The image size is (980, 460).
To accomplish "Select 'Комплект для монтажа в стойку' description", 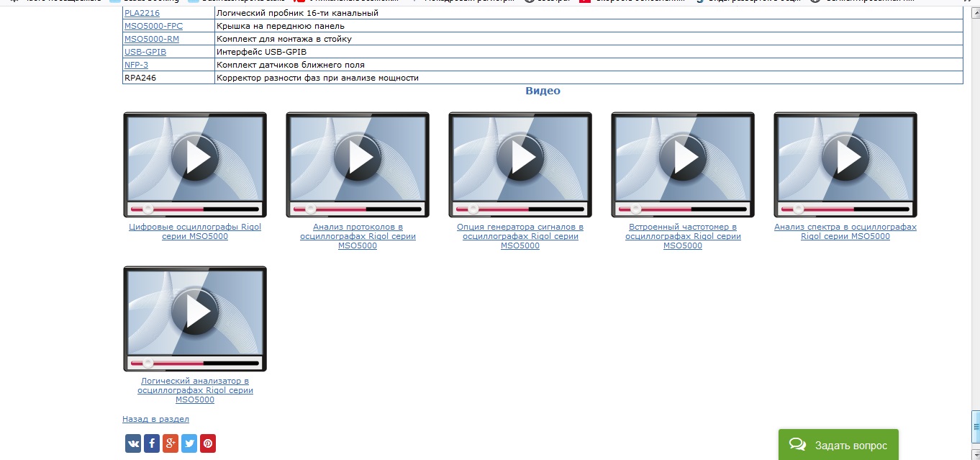I will point(284,39).
